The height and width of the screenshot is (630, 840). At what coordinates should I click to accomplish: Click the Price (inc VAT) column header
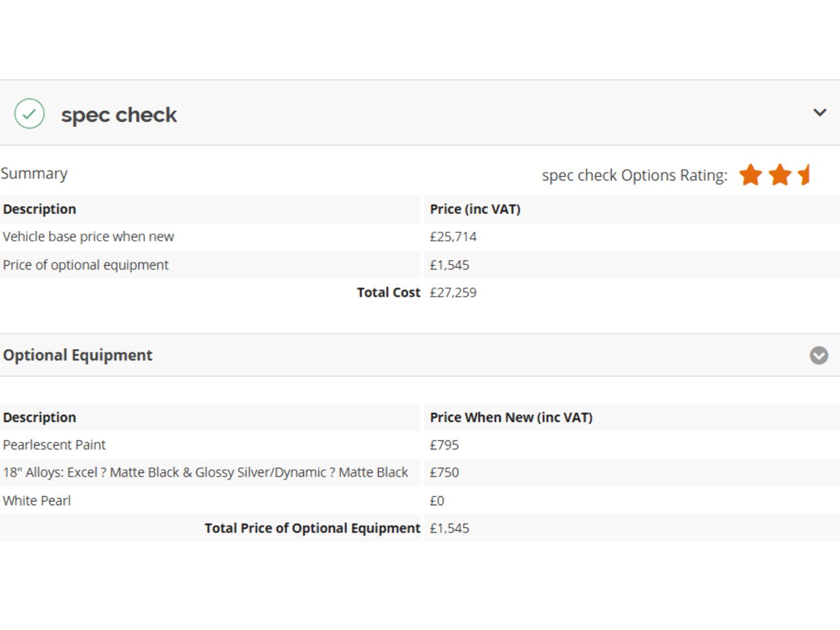(474, 209)
